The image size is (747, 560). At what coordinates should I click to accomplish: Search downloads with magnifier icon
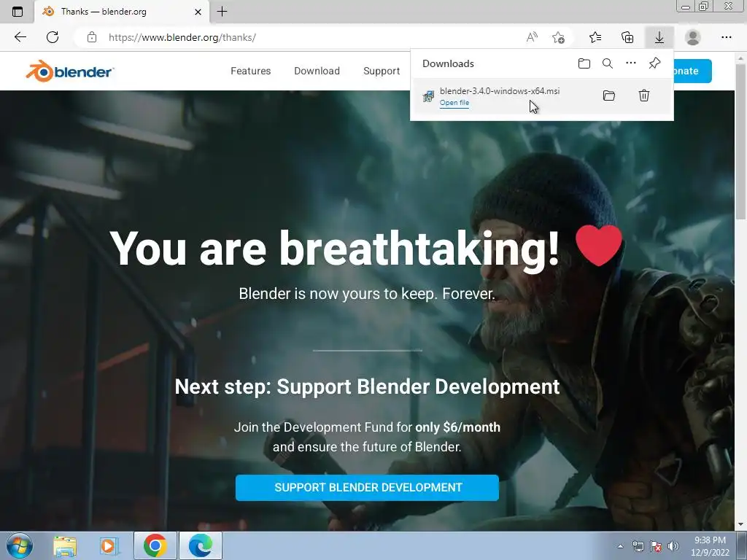pos(608,63)
